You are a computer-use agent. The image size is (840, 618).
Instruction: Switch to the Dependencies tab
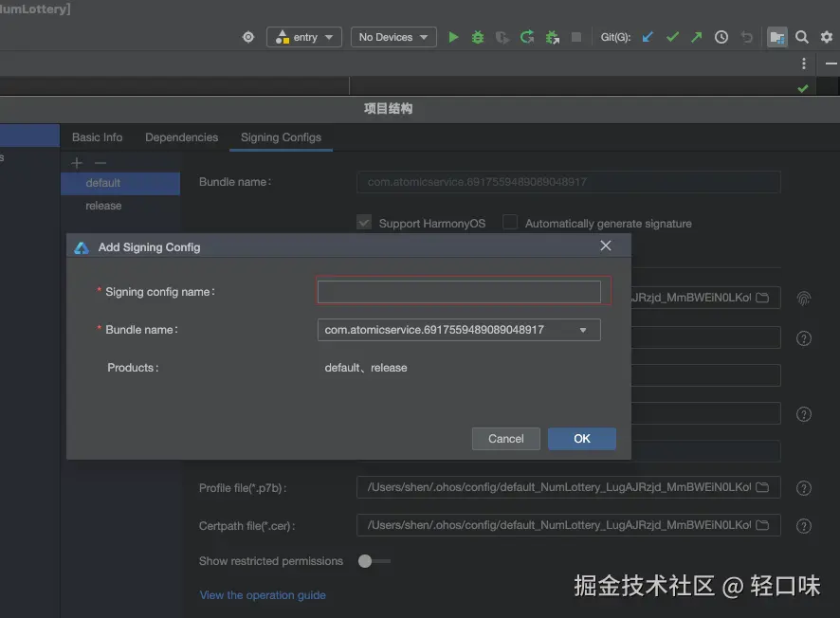point(182,137)
